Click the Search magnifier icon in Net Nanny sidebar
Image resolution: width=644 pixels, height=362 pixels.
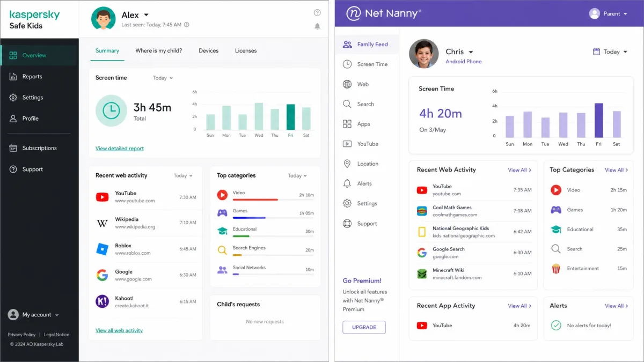pos(347,104)
